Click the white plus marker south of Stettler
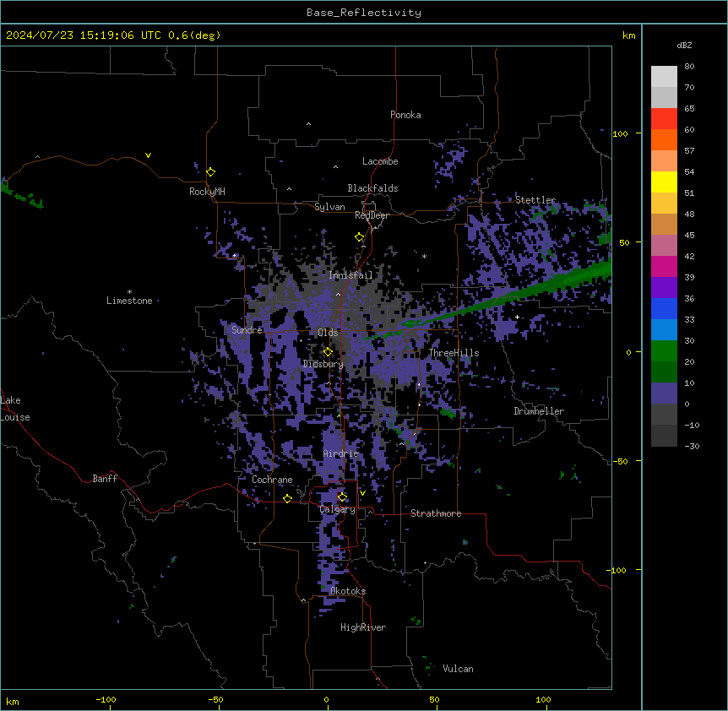 click(x=517, y=317)
